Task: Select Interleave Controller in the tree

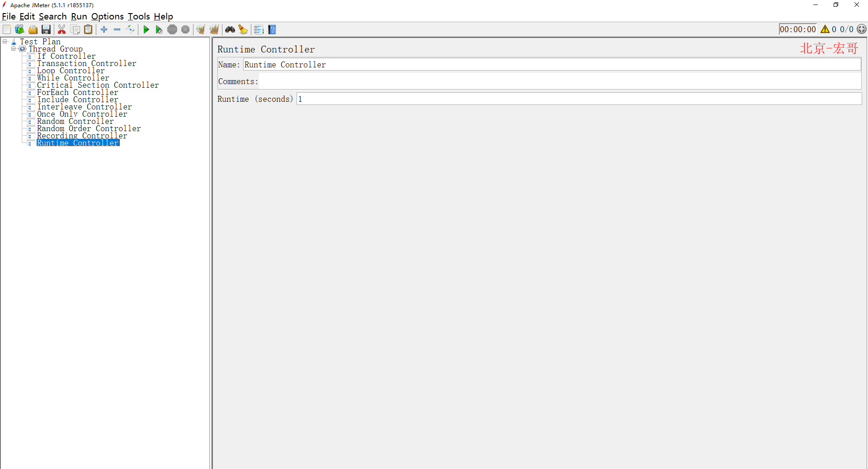Action: [x=85, y=107]
